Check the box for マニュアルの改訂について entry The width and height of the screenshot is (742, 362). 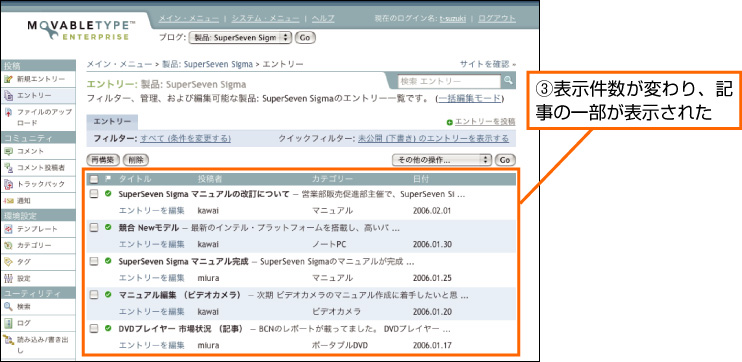94,194
